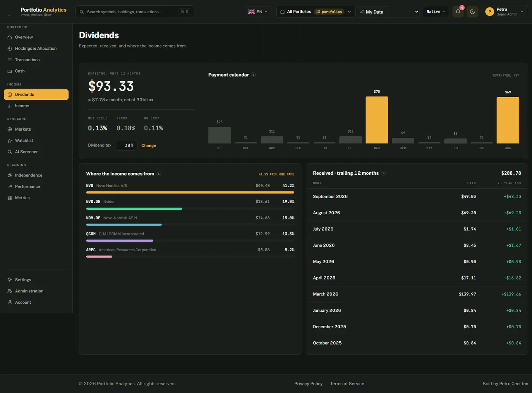Open Administration page
532x393 pixels.
click(36, 291)
